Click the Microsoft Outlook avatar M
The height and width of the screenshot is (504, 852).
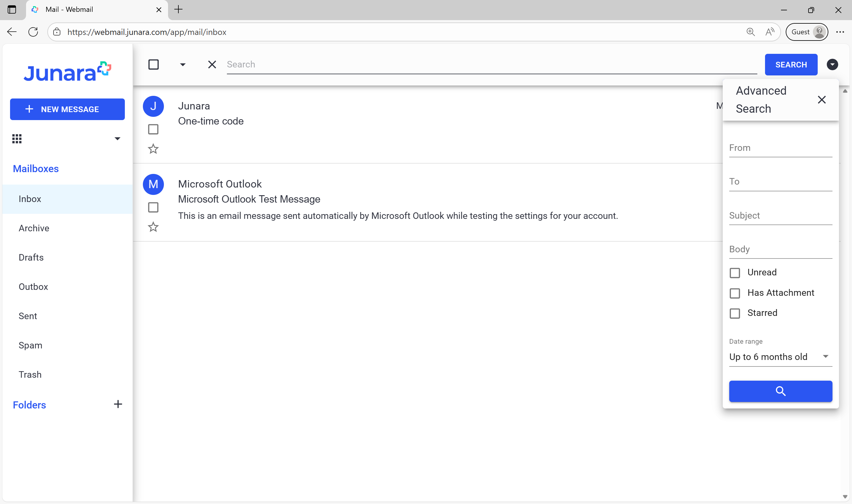(153, 184)
